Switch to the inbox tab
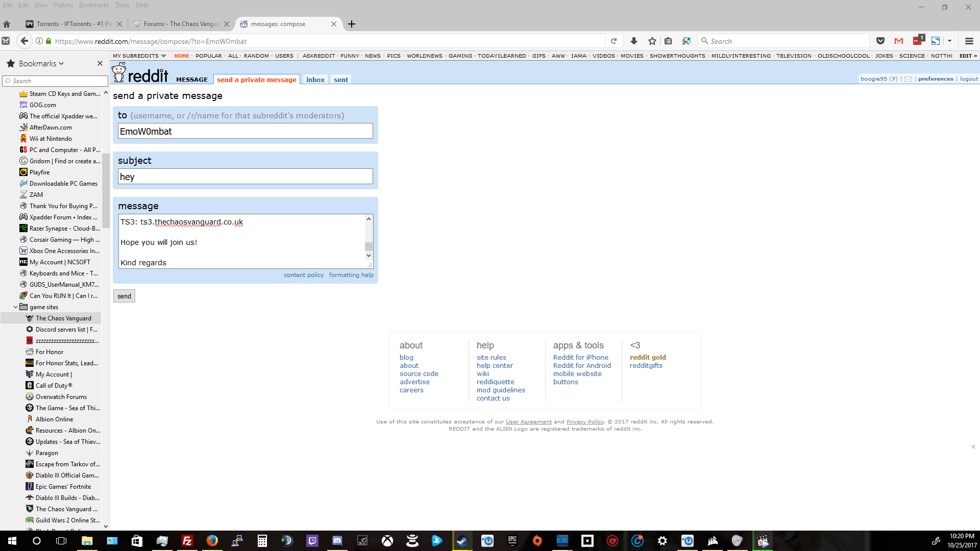Viewport: 980px width, 551px height. [x=315, y=80]
